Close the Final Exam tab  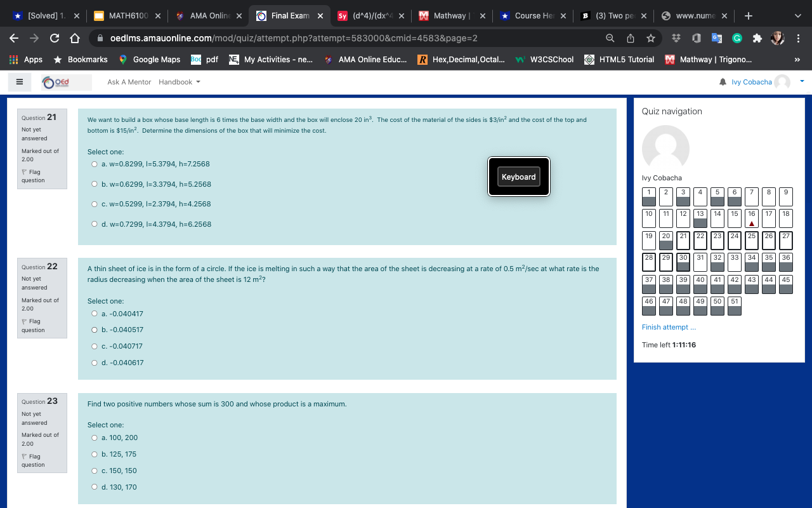pyautogui.click(x=320, y=16)
